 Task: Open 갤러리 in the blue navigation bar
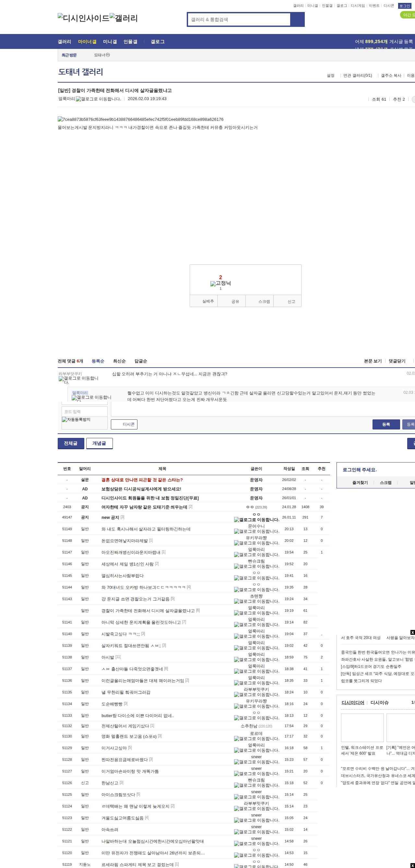pyautogui.click(x=65, y=41)
